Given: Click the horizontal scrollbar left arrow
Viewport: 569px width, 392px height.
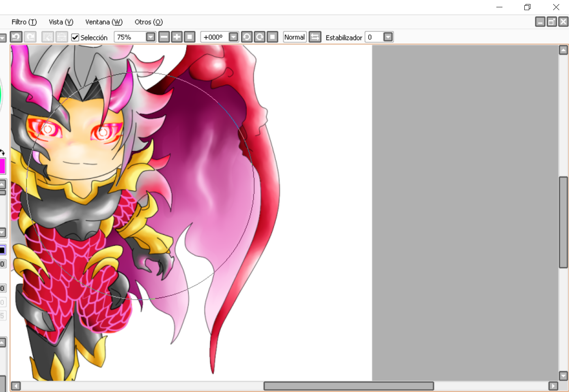Looking at the screenshot, I should point(16,386).
